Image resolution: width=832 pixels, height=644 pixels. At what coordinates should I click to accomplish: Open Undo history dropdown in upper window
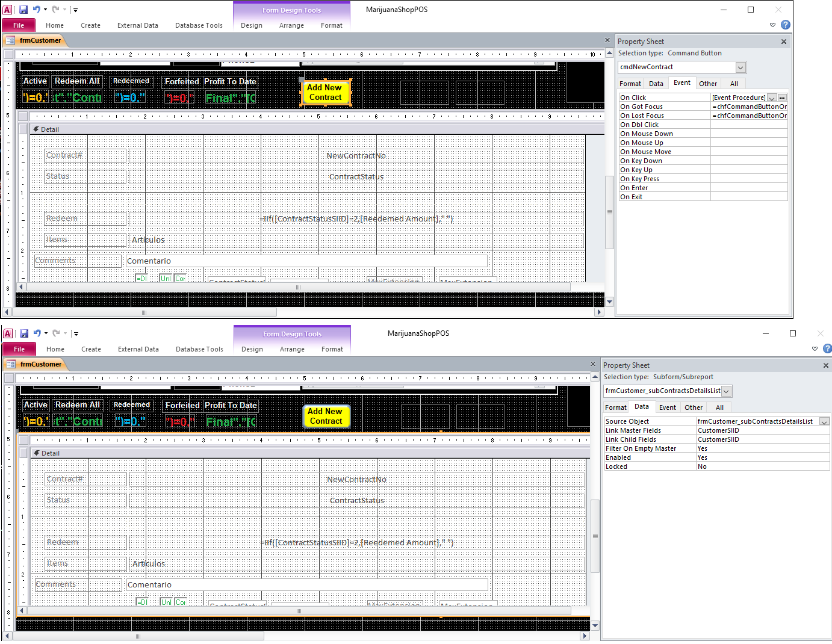click(x=45, y=10)
